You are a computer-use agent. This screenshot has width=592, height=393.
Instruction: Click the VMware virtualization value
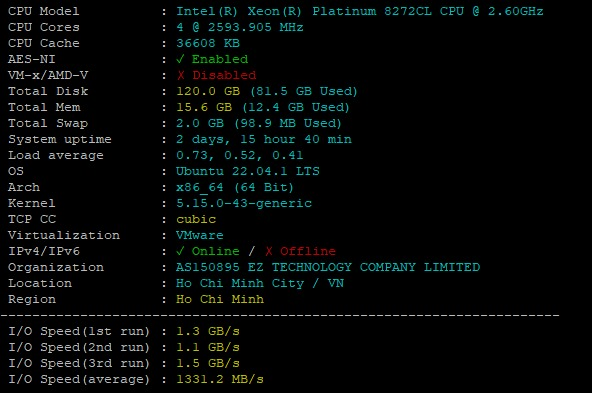tap(200, 235)
